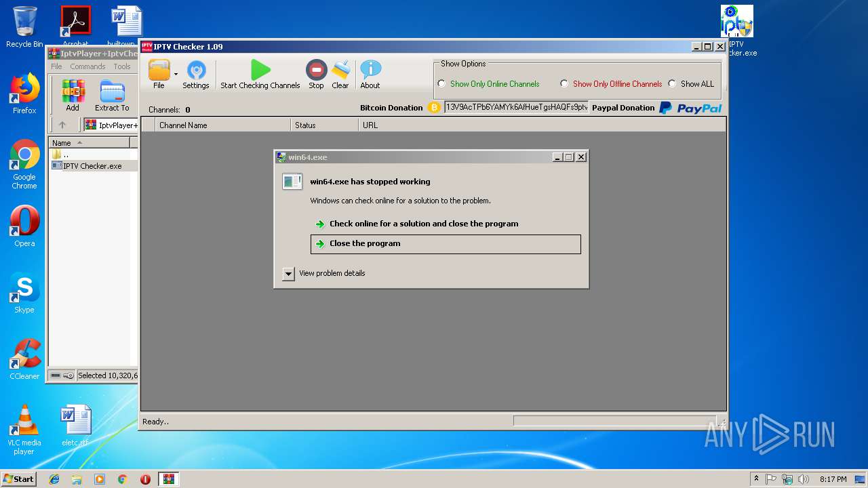Open Windows Explorer from the taskbar
This screenshot has height=488, width=868.
click(x=77, y=479)
